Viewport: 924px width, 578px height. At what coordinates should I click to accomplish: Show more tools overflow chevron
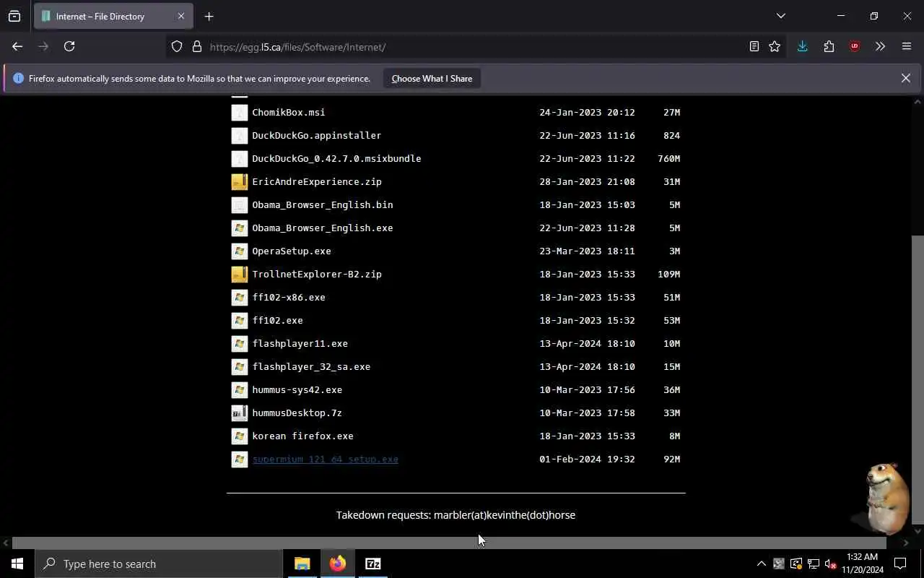880,46
